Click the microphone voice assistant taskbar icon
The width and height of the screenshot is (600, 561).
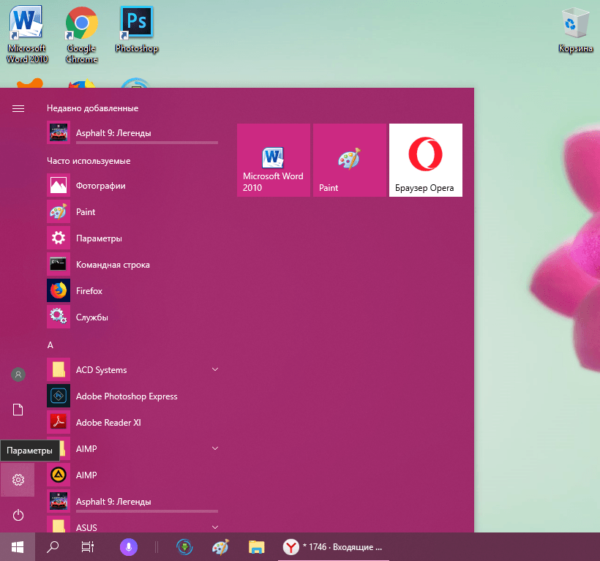tap(129, 547)
